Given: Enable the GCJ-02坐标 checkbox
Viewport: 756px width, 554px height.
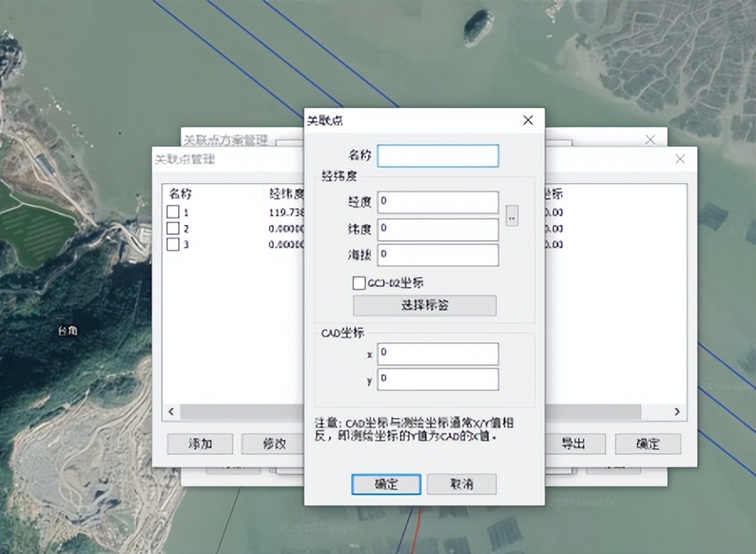Looking at the screenshot, I should (x=357, y=283).
